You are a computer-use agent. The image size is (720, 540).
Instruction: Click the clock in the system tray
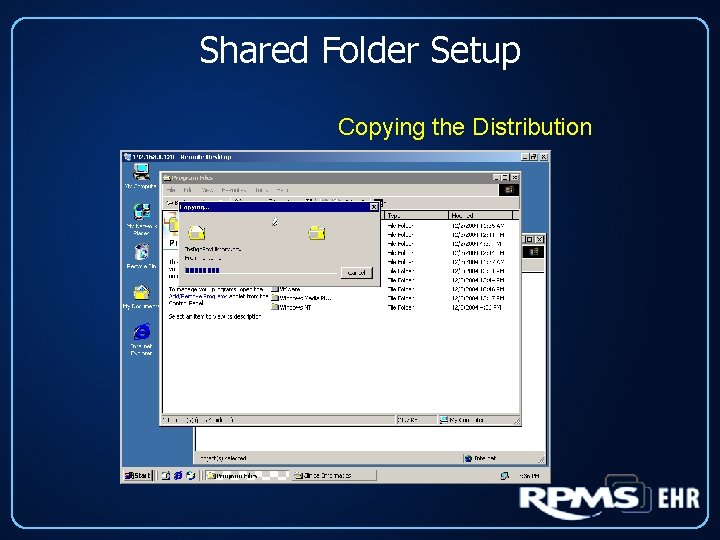529,476
